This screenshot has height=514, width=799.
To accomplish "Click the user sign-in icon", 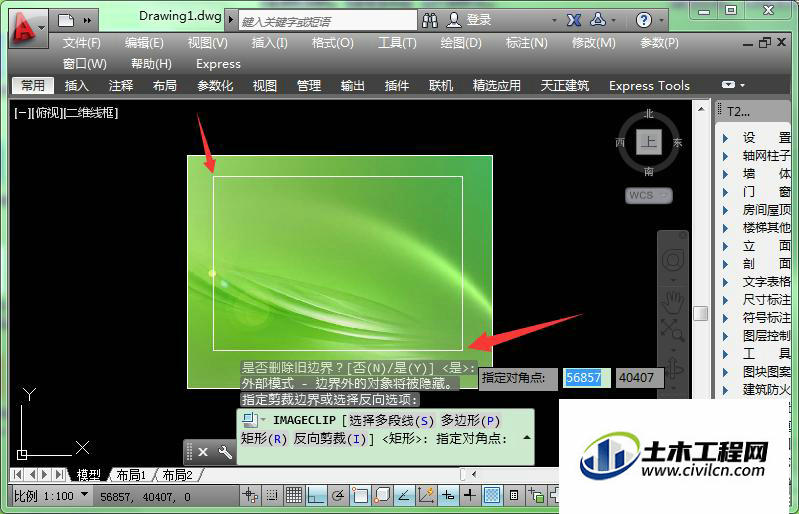I will click(454, 20).
